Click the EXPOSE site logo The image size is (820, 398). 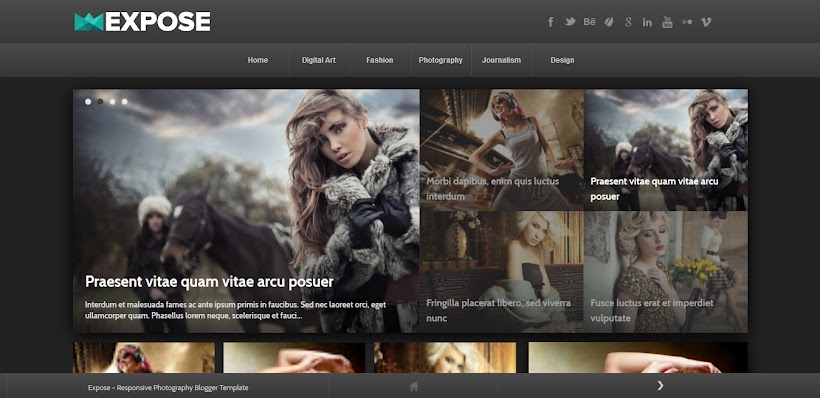pos(142,22)
